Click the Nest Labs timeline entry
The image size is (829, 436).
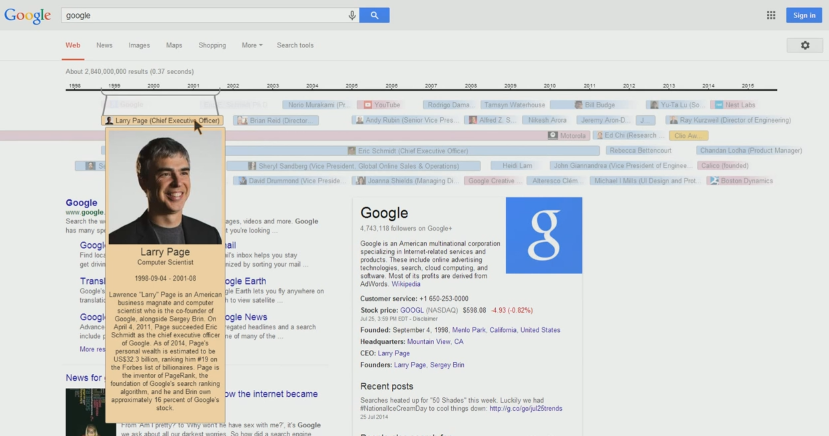(x=735, y=105)
